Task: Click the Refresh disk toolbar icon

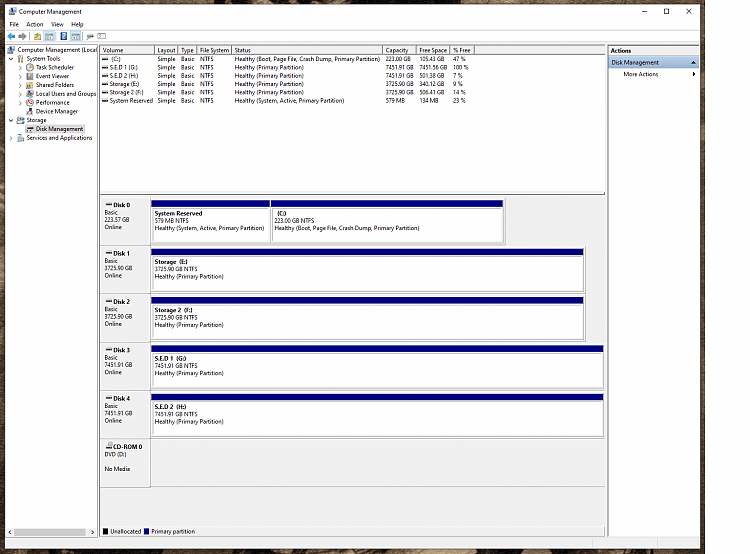Action: click(x=90, y=36)
